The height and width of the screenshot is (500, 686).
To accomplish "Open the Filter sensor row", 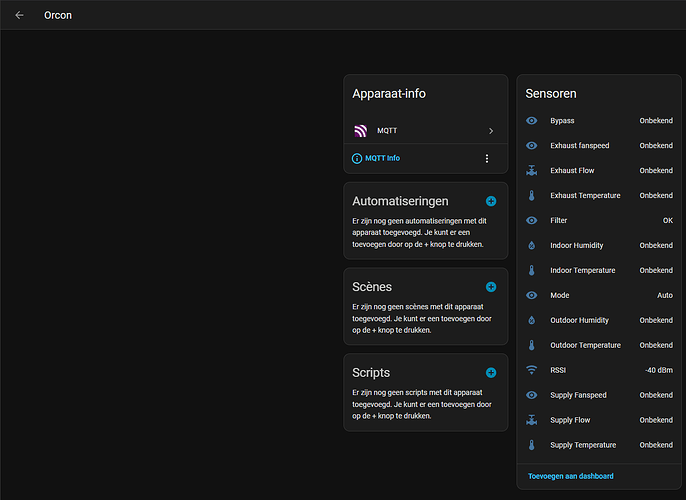I will pyautogui.click(x=600, y=220).
